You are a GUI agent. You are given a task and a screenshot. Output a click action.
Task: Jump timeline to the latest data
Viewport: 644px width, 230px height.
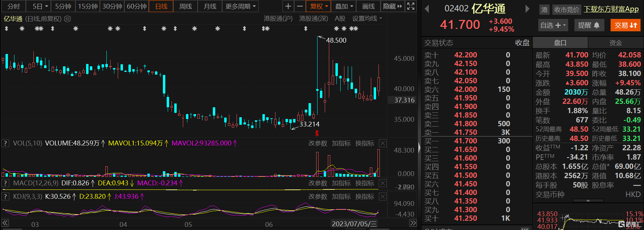(413, 223)
